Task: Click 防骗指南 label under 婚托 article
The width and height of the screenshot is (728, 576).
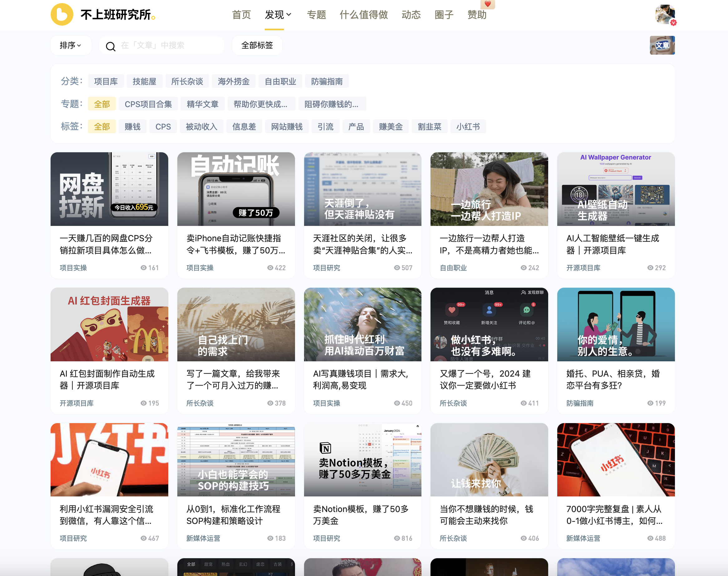Action: coord(580,403)
